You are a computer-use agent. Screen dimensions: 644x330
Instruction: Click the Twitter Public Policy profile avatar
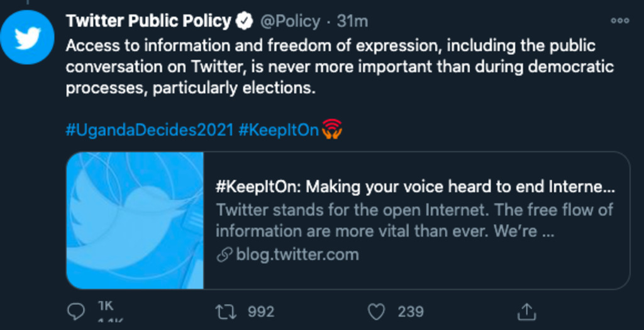point(28,37)
